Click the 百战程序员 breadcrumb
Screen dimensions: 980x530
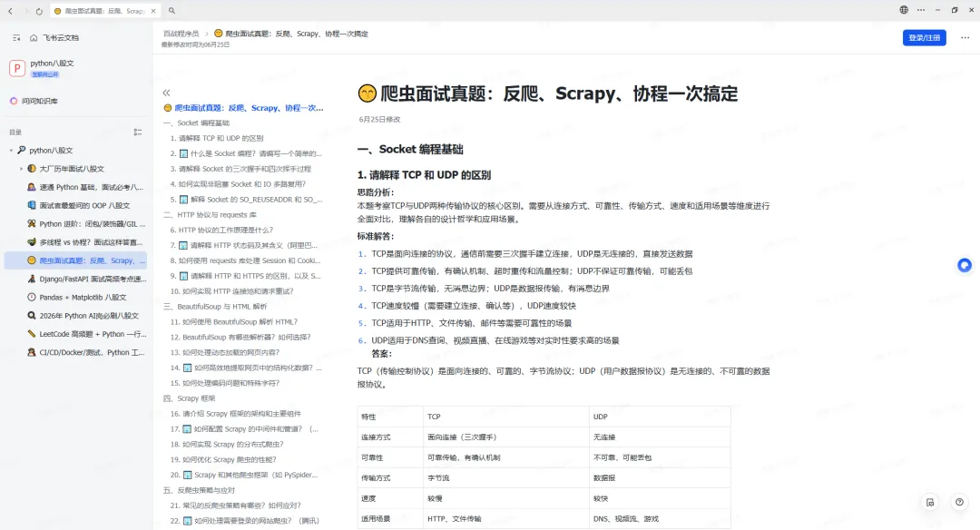click(x=181, y=34)
